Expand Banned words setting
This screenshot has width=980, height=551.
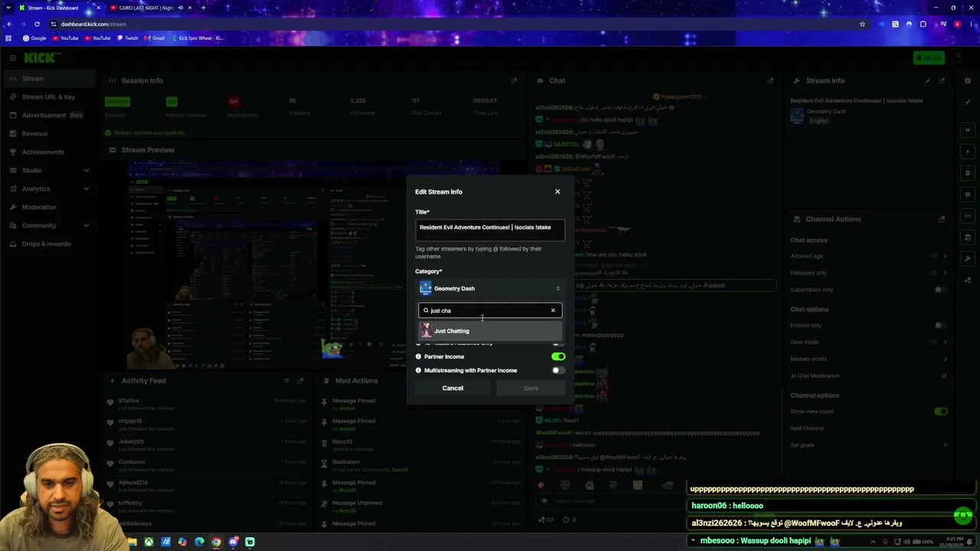[x=945, y=359]
